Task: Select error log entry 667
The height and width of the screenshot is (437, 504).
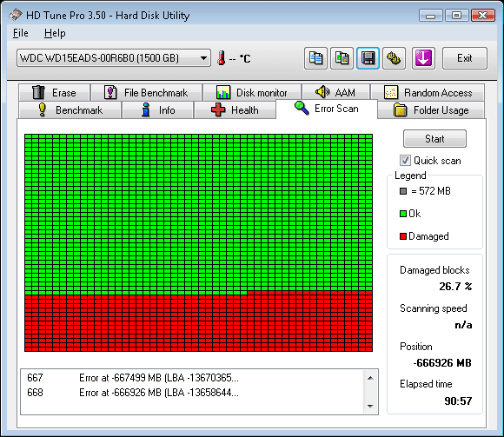Action: coord(192,378)
